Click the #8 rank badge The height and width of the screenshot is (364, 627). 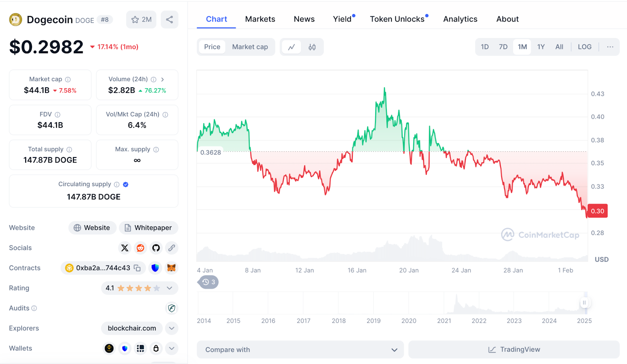coord(105,20)
